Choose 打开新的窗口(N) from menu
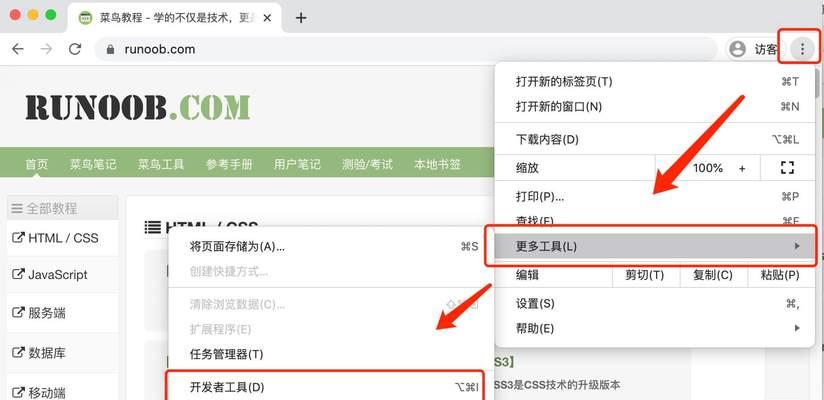The height and width of the screenshot is (400, 824). pyautogui.click(x=655, y=107)
